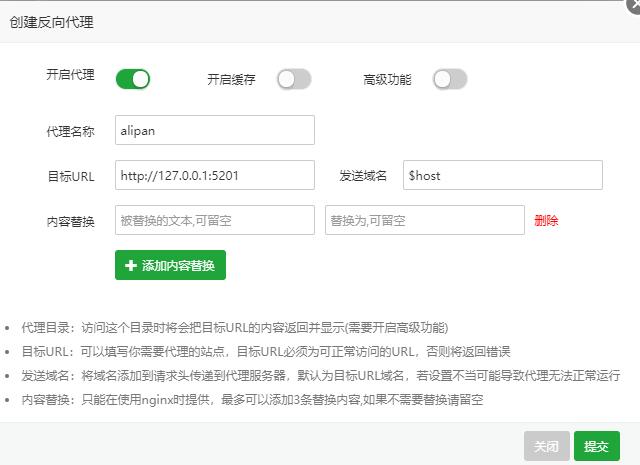Image resolution: width=640 pixels, height=465 pixels.
Task: Click the gray 关闭 button
Action: [546, 446]
